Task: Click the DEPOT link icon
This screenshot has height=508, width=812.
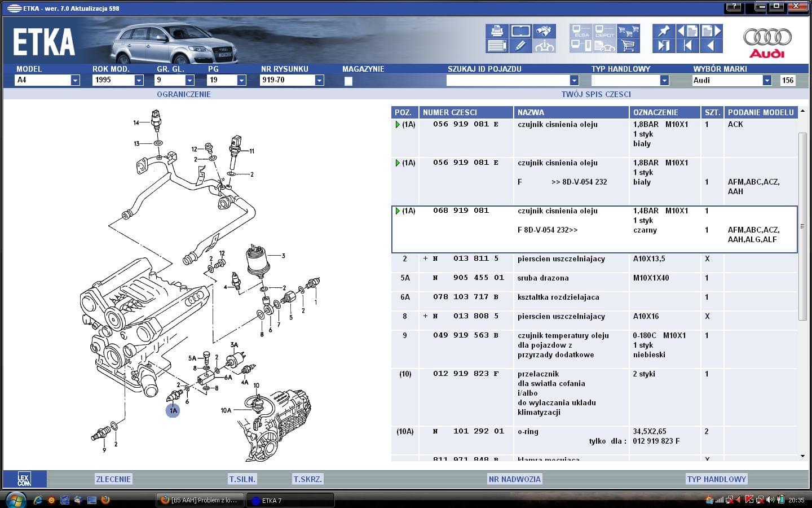Action: (604, 30)
